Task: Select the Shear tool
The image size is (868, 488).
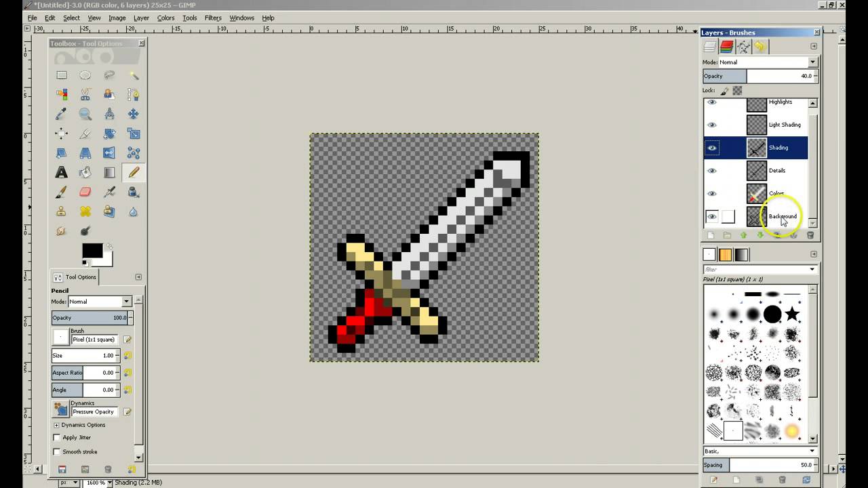Action: pyautogui.click(x=62, y=153)
